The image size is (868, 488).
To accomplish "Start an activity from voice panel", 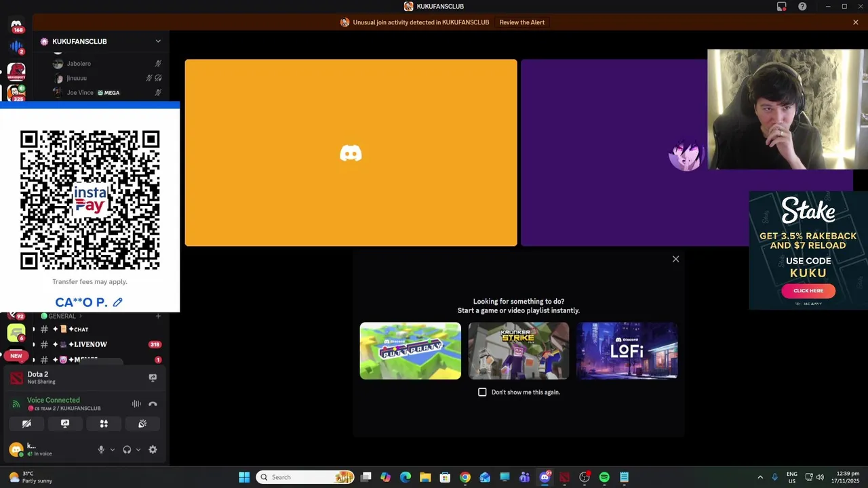I will (104, 424).
